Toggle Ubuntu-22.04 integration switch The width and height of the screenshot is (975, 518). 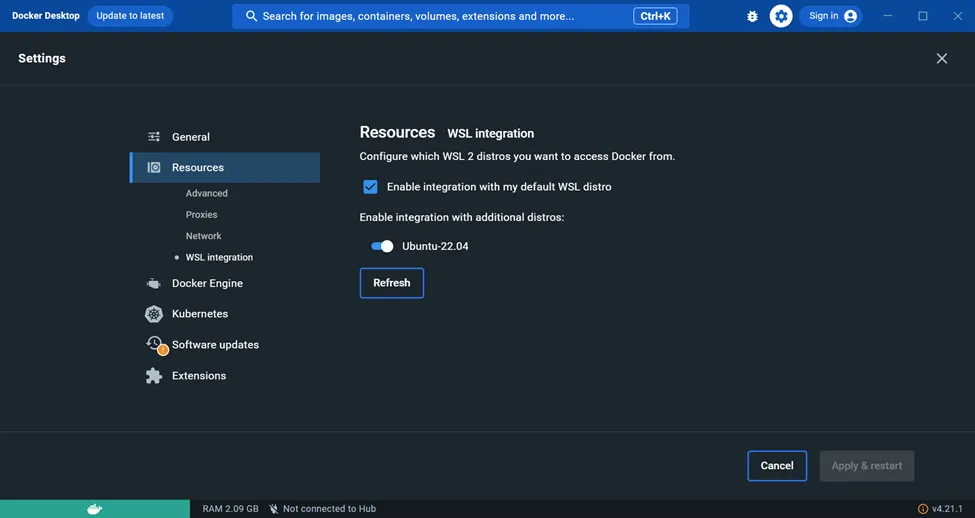coord(382,246)
